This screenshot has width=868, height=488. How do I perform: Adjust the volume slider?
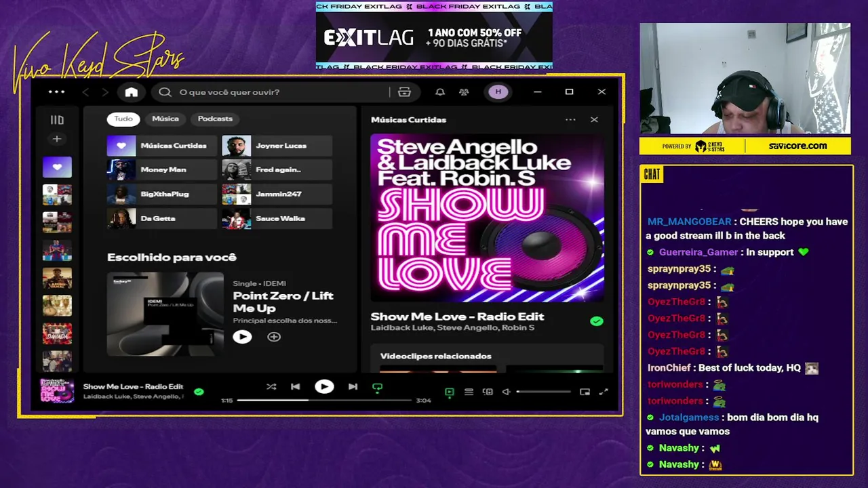click(543, 392)
